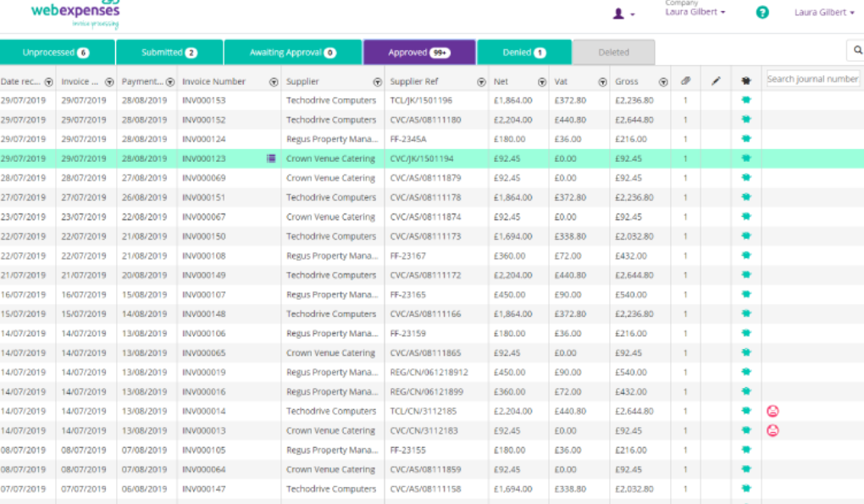Screen dimensions: 864x504
Task: Click the red status icon for INV000014
Action: pyautogui.click(x=773, y=411)
